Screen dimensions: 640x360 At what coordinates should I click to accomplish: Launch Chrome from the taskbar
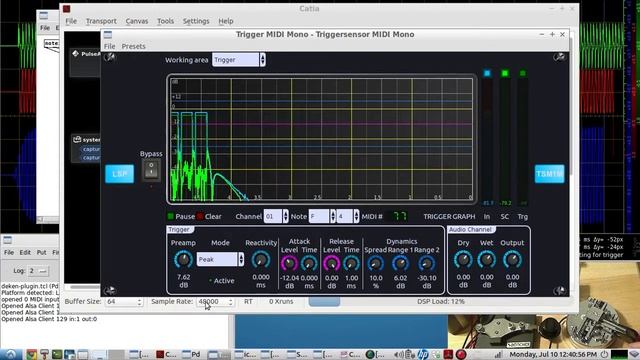point(31,354)
